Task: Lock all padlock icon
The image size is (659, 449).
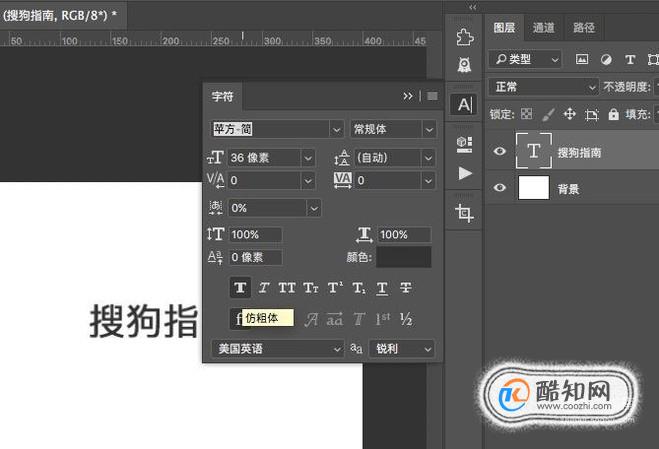Action: 613,114
